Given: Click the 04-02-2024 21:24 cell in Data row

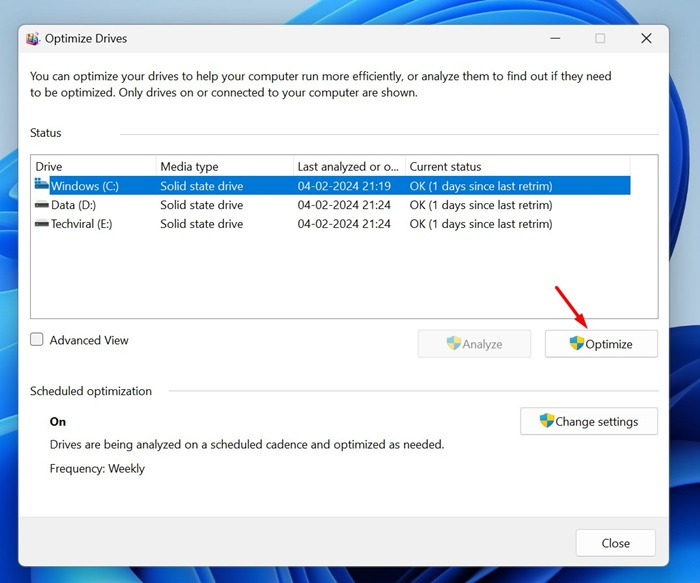Looking at the screenshot, I should [344, 205].
